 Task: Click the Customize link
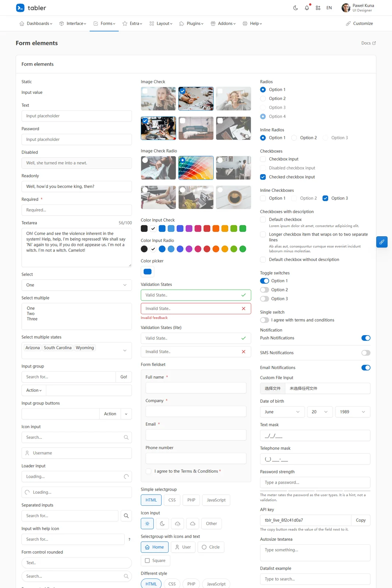(359, 24)
